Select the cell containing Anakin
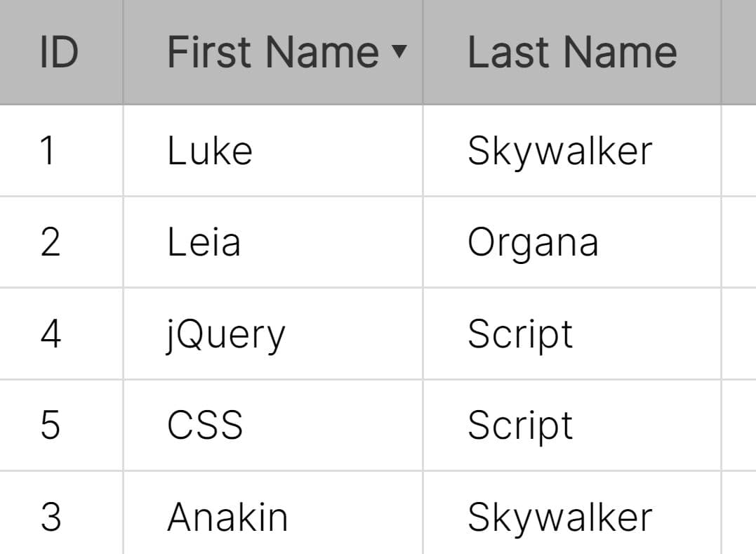This screenshot has width=756, height=554. [227, 517]
